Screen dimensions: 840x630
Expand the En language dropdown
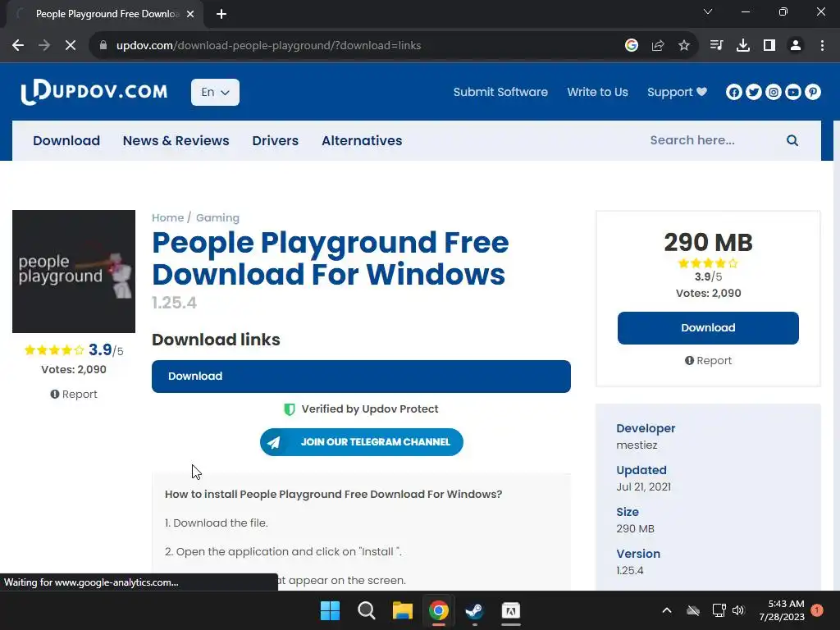[216, 92]
